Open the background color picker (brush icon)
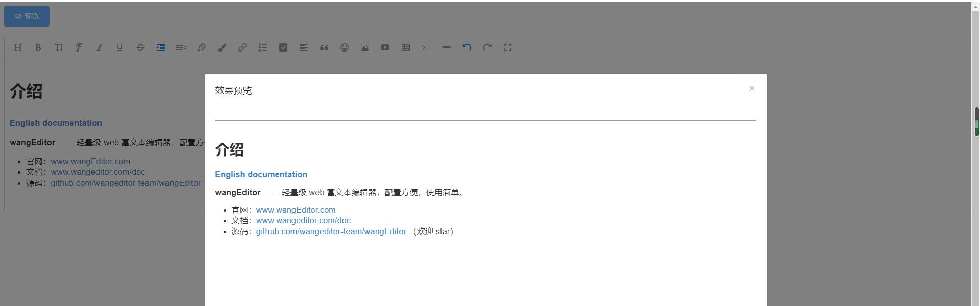Screen dimensions: 980x306 222,47
